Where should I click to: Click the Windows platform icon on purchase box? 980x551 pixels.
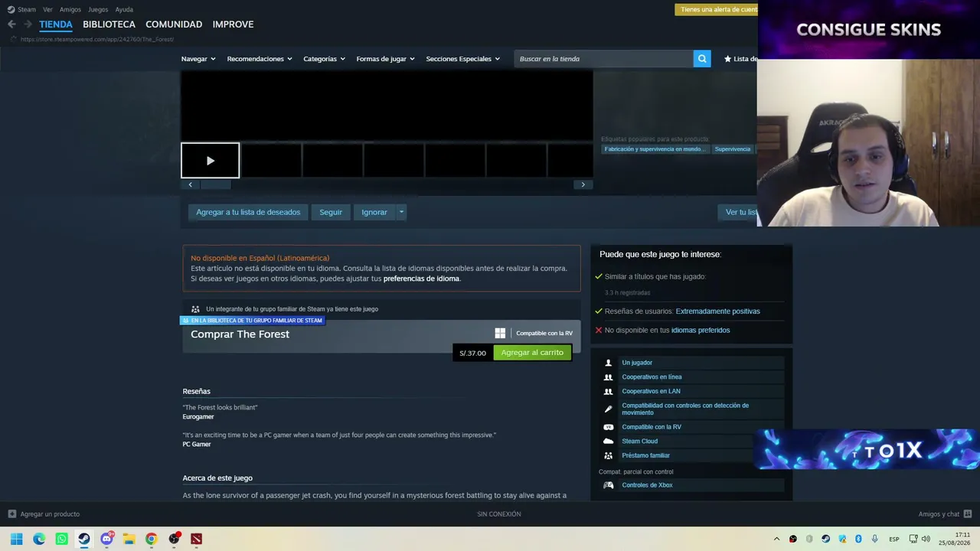500,333
